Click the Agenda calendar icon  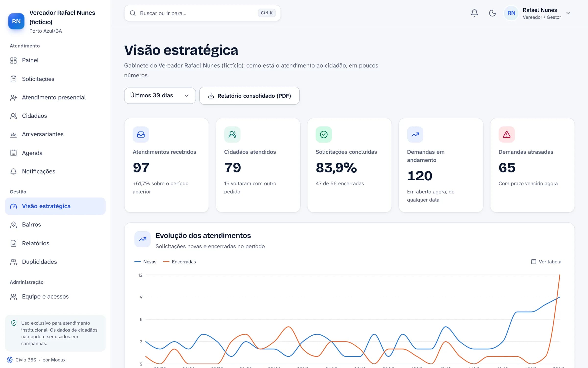pyautogui.click(x=13, y=153)
